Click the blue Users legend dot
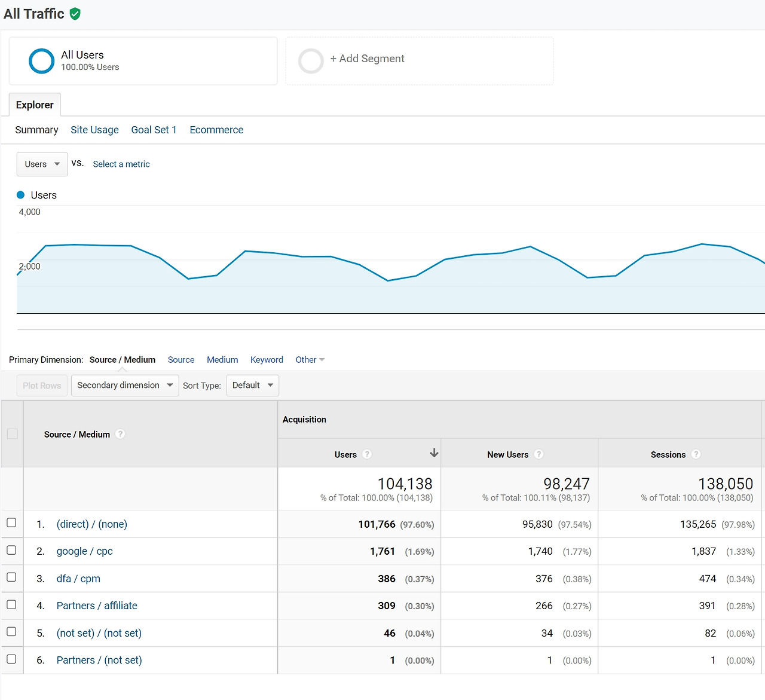The height and width of the screenshot is (700, 765). 20,195
